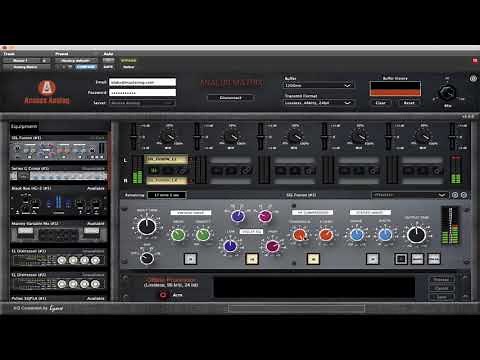Viewport: 480px width, 360px height.
Task: Turn the fifth slot's wet/dry mix knob
Action: pos(423,136)
